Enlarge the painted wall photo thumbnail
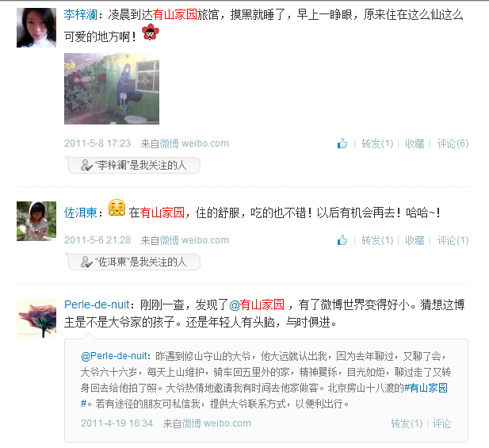The image size is (489, 448). pyautogui.click(x=112, y=89)
